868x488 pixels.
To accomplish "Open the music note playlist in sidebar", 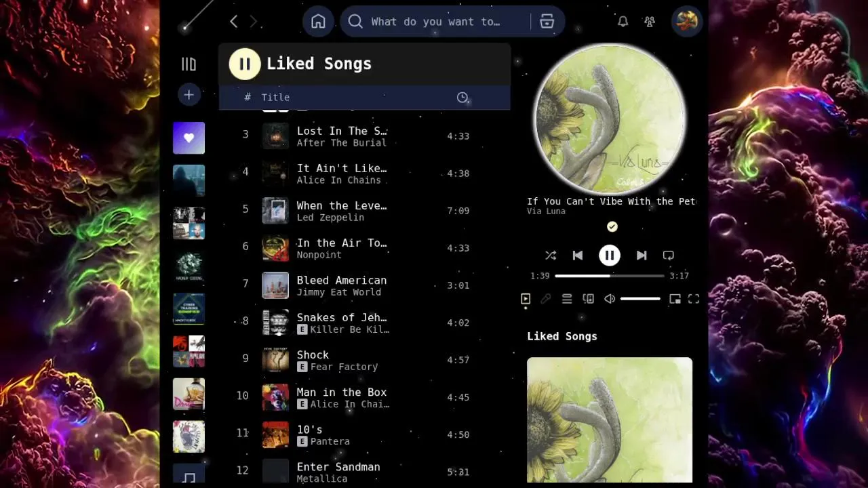I will pyautogui.click(x=189, y=474).
